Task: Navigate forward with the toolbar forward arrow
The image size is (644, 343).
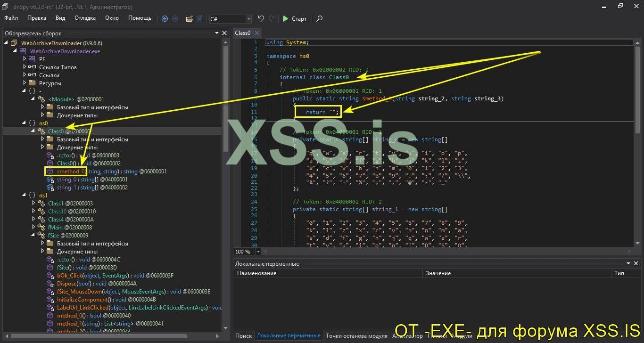Action: tap(175, 19)
